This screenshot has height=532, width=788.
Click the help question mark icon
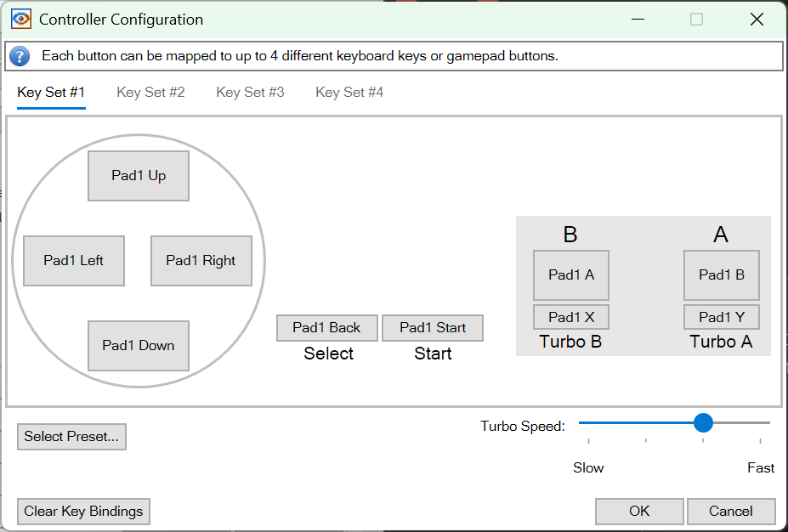click(x=19, y=56)
